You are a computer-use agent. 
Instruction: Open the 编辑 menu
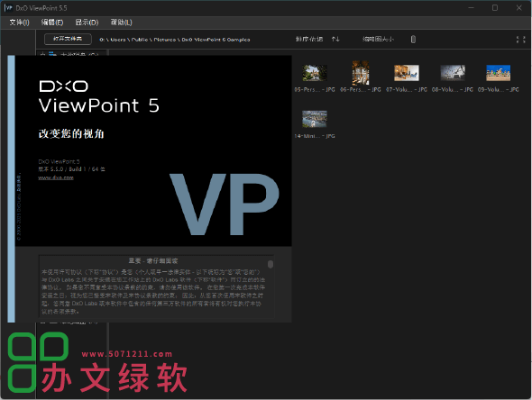point(52,23)
